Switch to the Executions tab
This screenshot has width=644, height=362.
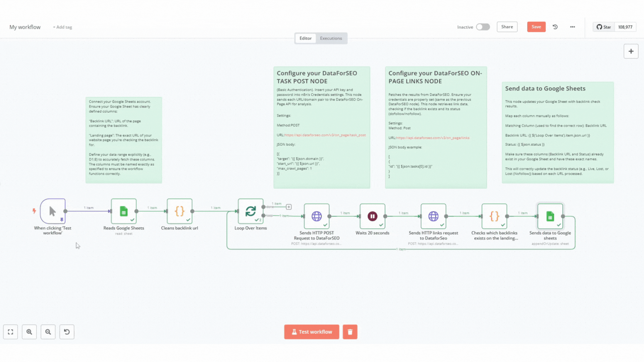click(x=331, y=38)
